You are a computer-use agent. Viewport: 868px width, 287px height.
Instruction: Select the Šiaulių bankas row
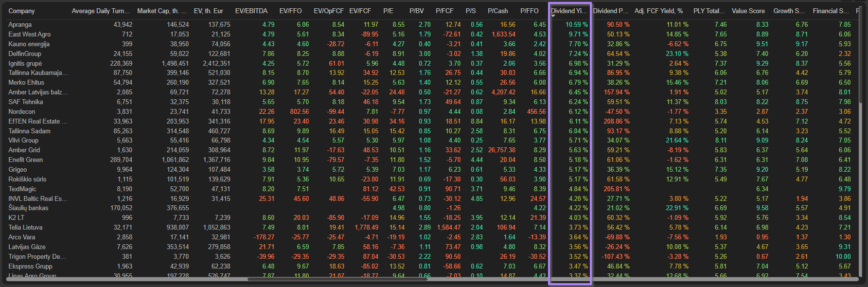coord(28,208)
